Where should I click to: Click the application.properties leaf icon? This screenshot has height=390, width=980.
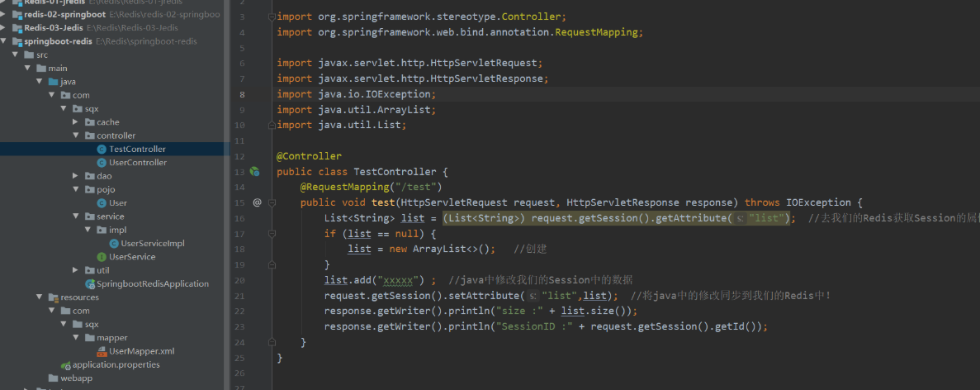click(x=65, y=364)
